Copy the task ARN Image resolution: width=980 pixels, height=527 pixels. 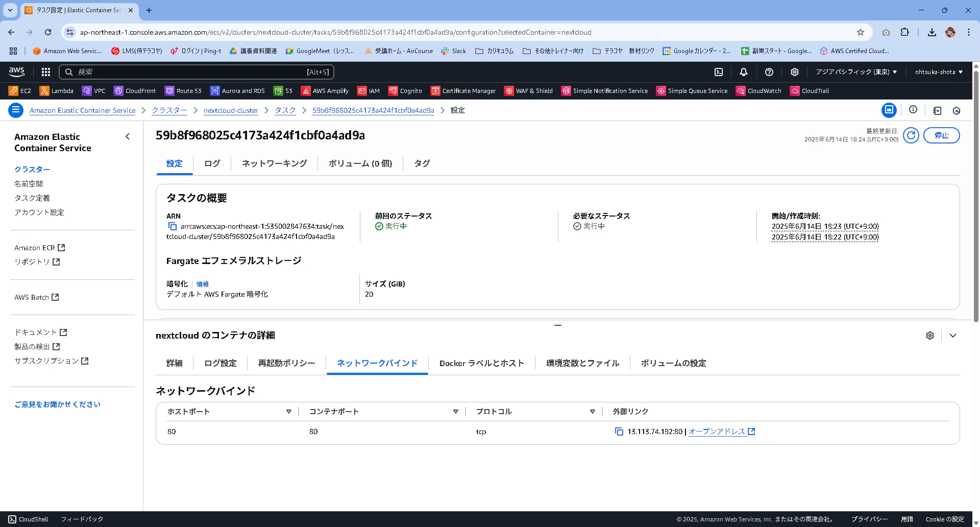(172, 226)
